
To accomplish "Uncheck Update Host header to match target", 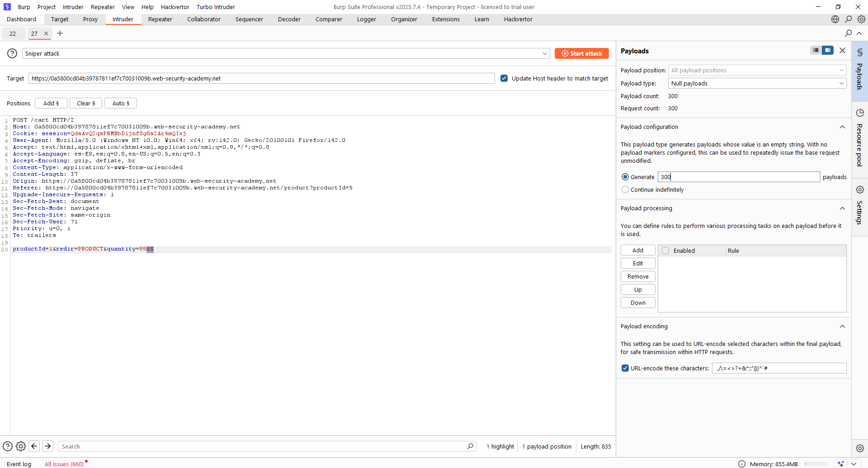I will click(x=504, y=78).
